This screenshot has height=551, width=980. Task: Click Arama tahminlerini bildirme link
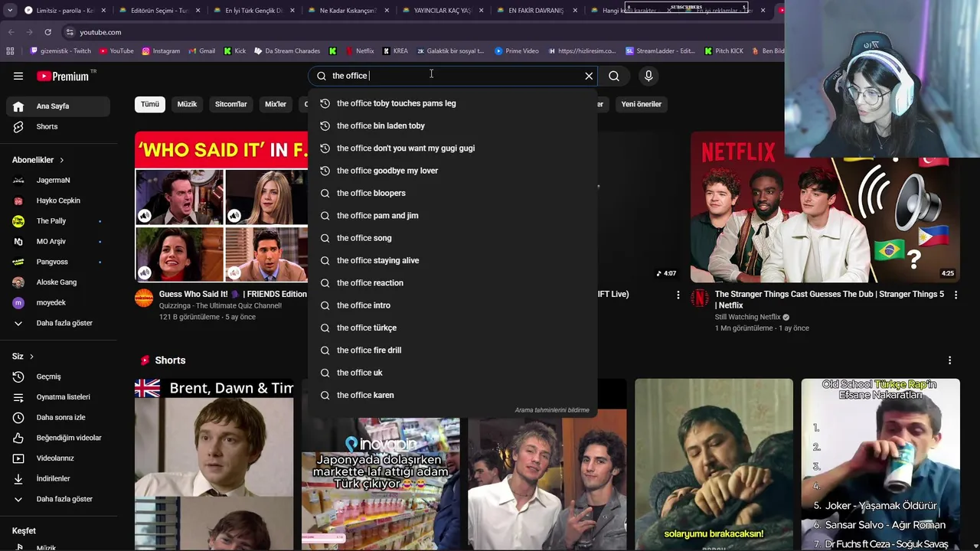coord(552,410)
